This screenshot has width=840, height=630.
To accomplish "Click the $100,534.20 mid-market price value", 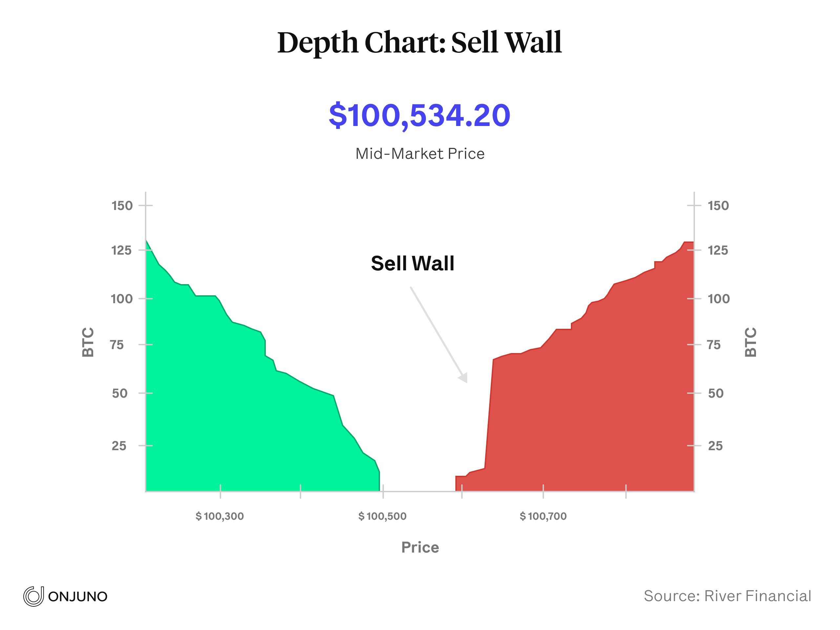I will (419, 115).
